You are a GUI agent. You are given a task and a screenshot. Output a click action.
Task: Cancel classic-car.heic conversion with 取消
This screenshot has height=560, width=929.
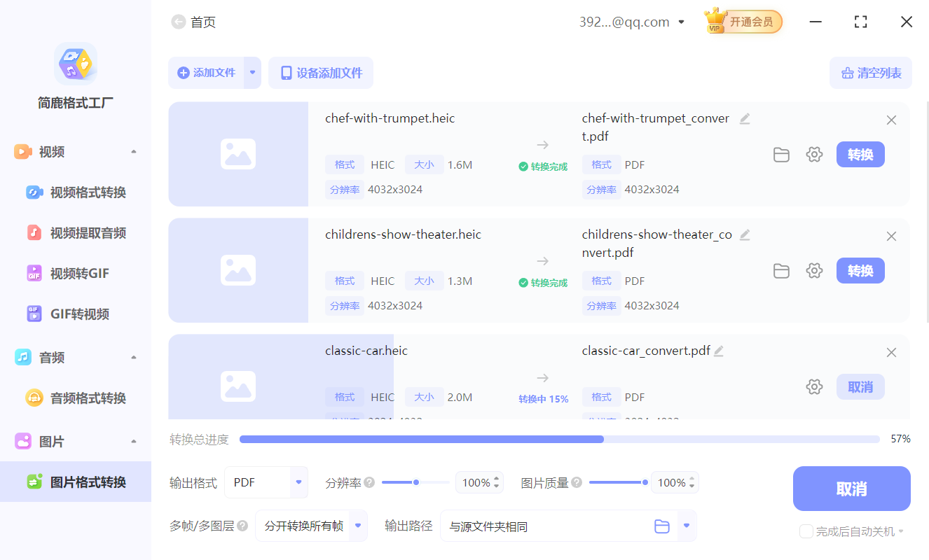pos(860,386)
